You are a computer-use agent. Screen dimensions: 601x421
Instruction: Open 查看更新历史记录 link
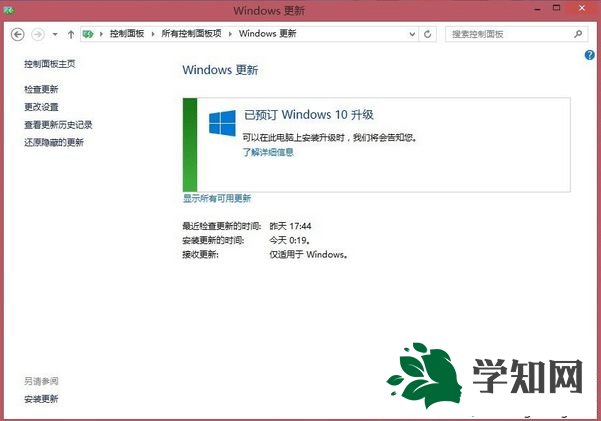(x=58, y=125)
